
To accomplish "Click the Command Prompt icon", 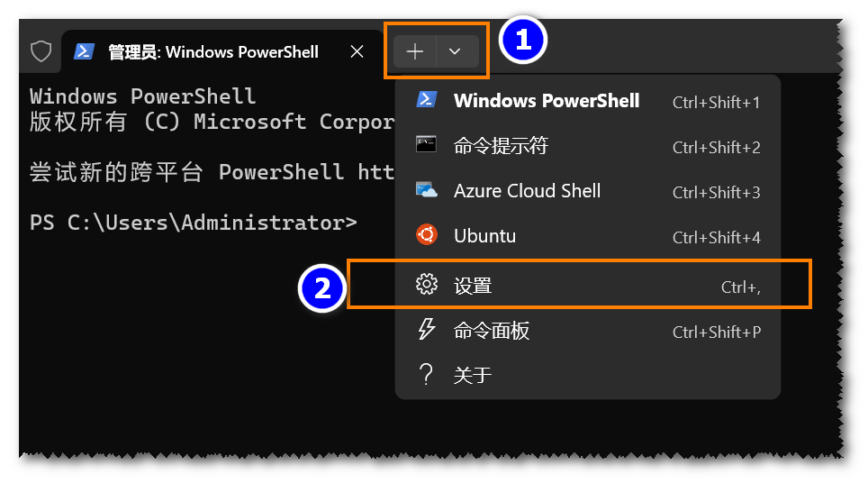I will pos(426,144).
